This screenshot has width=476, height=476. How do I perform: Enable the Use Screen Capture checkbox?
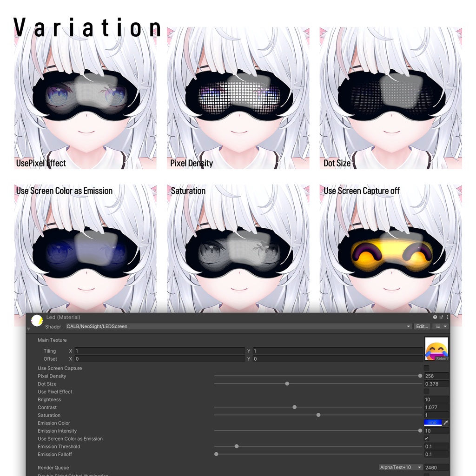pos(427,368)
